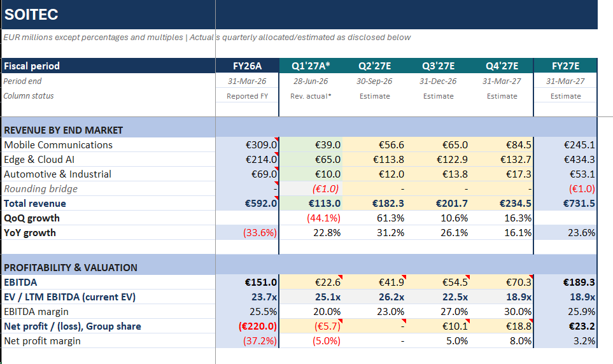Image resolution: width=613 pixels, height=364 pixels.
Task: Select the Rev. actual* status cell
Action: click(311, 96)
